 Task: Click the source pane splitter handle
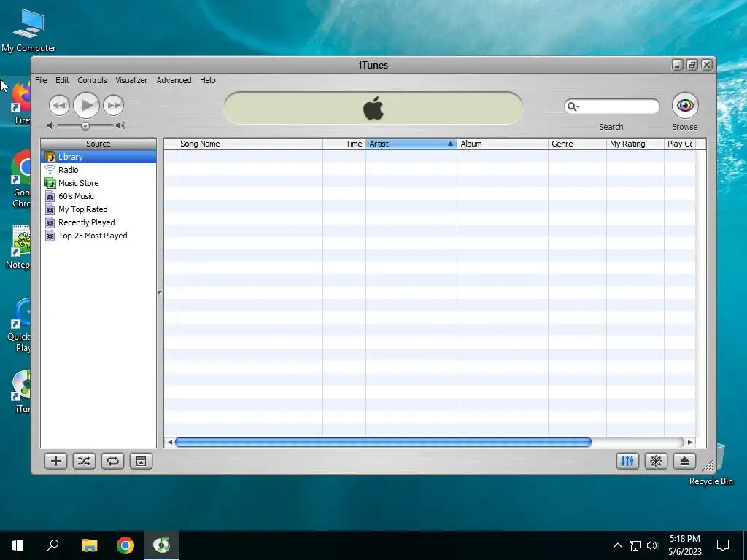(x=160, y=293)
